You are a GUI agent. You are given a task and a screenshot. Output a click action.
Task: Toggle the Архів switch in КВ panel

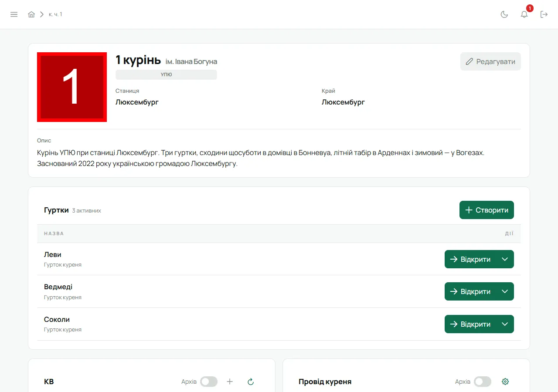209,382
